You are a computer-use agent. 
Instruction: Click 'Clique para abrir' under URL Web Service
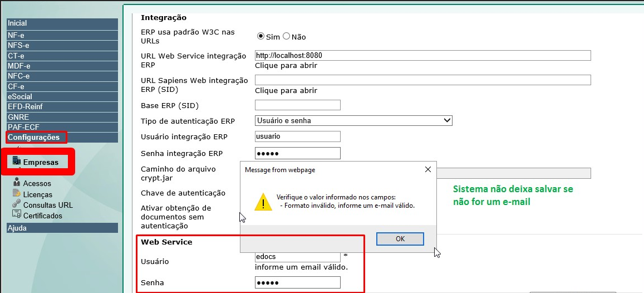(286, 66)
